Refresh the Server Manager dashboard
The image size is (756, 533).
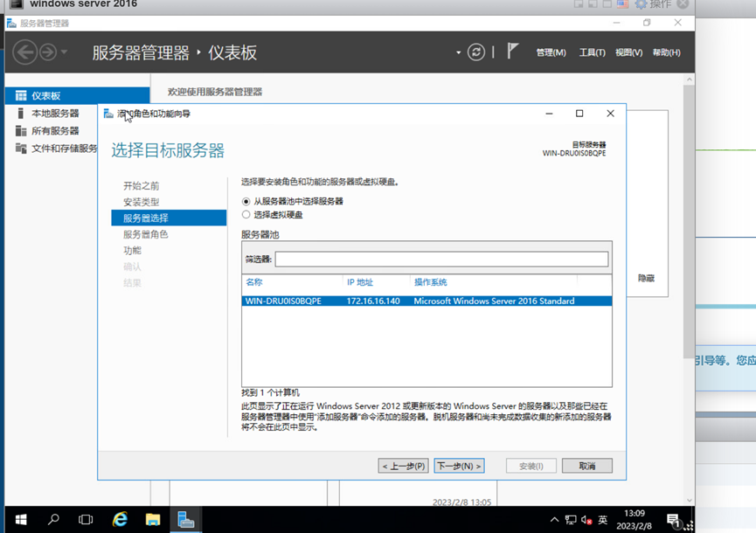point(475,52)
